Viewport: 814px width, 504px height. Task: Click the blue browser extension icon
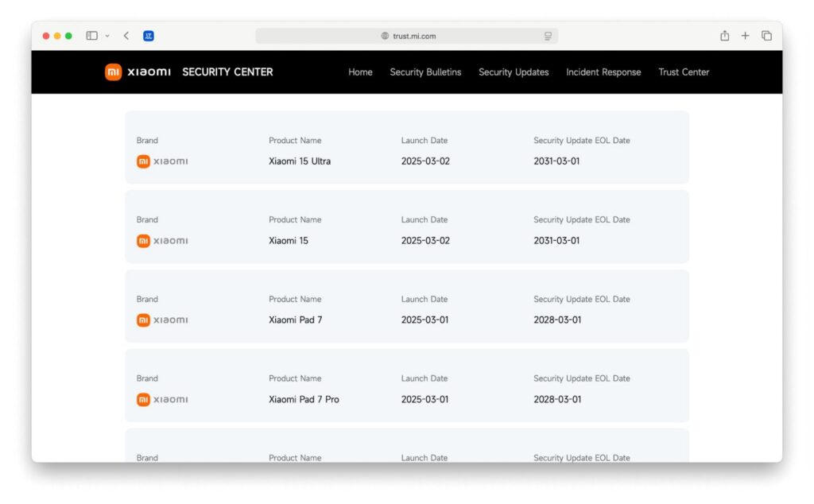tap(148, 35)
